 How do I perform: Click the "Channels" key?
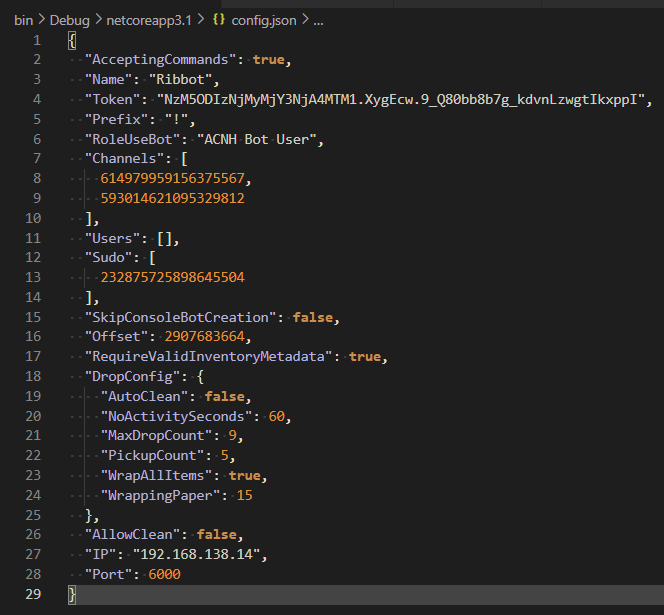click(124, 159)
